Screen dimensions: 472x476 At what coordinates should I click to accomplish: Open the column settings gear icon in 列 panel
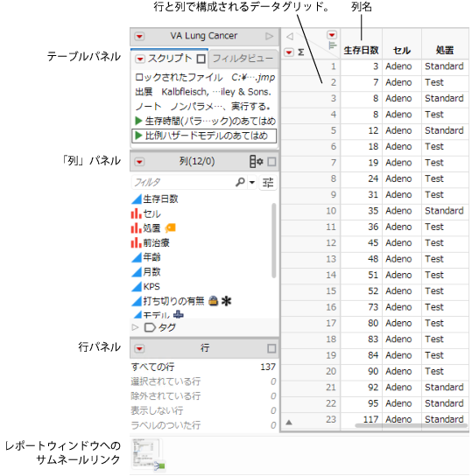pyautogui.click(x=257, y=162)
